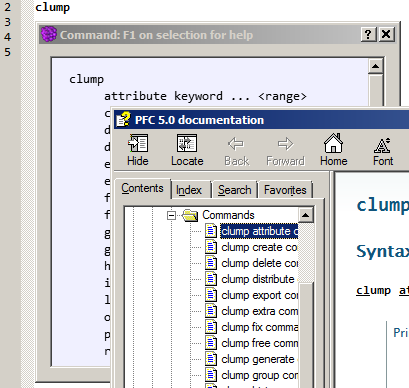Open clump free command topic
The height and width of the screenshot is (388, 409).
[x=259, y=343]
